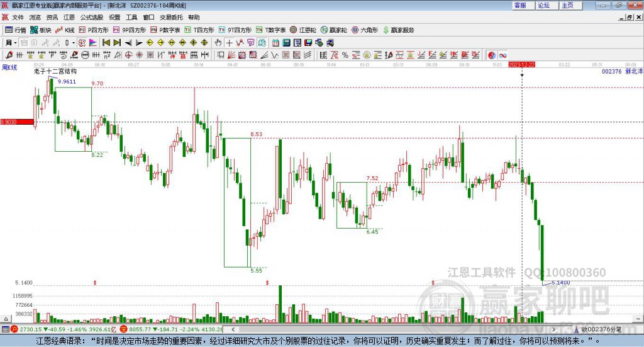The height and width of the screenshot is (347, 644).
Task: Open the 工具 menu
Action: pos(131,17)
